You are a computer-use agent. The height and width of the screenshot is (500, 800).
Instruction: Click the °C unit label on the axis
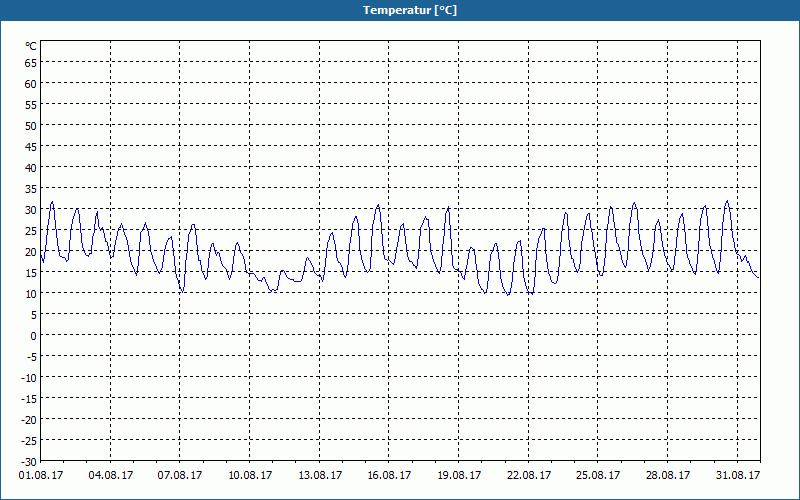[x=31, y=46]
